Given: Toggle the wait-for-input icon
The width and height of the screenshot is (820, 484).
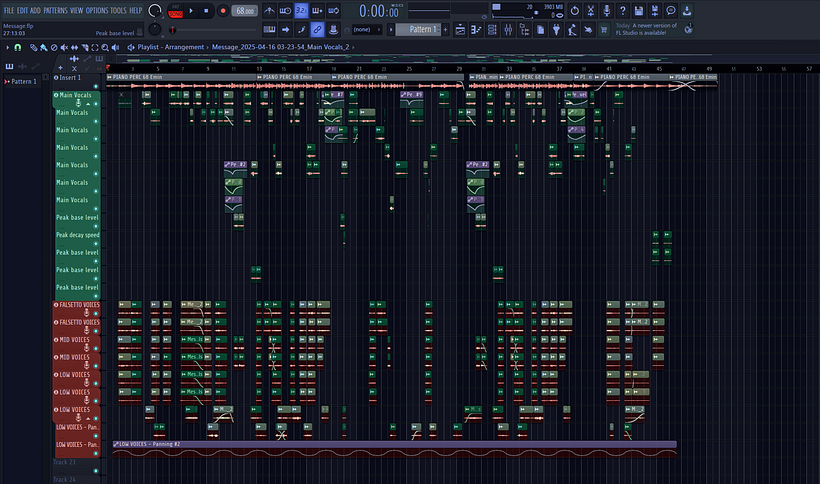Looking at the screenshot, I should click(285, 10).
